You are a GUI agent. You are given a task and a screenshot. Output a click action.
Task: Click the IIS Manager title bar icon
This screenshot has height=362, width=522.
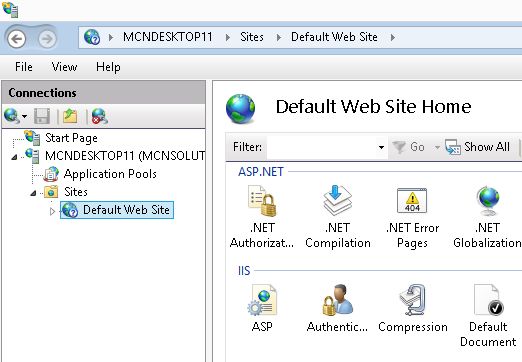point(10,9)
